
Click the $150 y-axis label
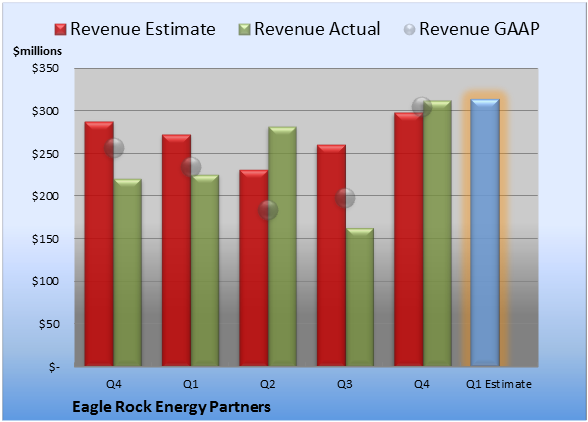click(45, 239)
